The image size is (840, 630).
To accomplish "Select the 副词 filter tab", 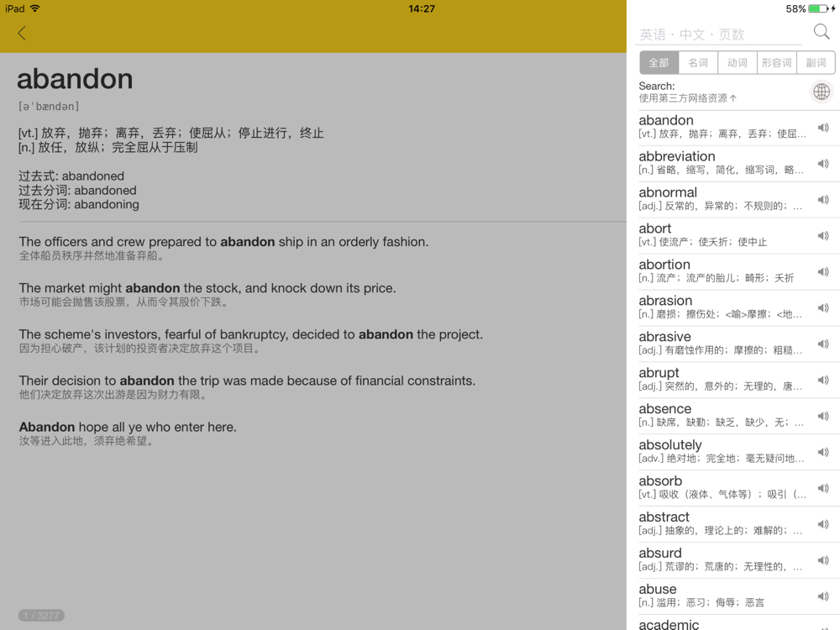I will (x=816, y=63).
